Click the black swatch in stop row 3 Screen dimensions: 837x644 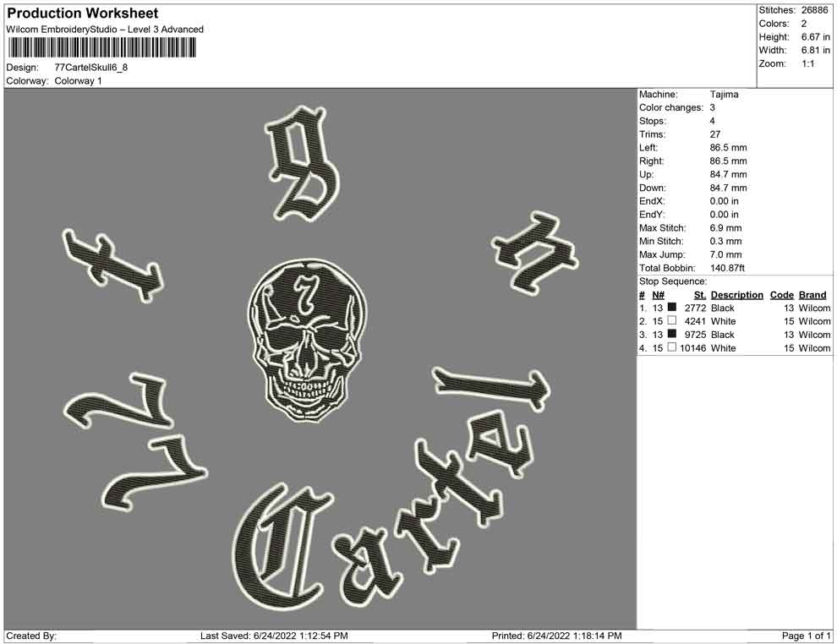tap(672, 334)
